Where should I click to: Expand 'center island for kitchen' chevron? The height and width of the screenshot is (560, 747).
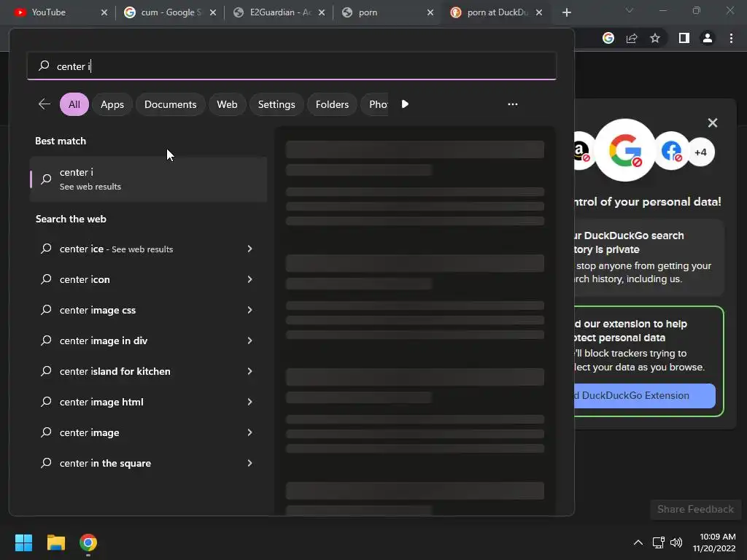249,371
